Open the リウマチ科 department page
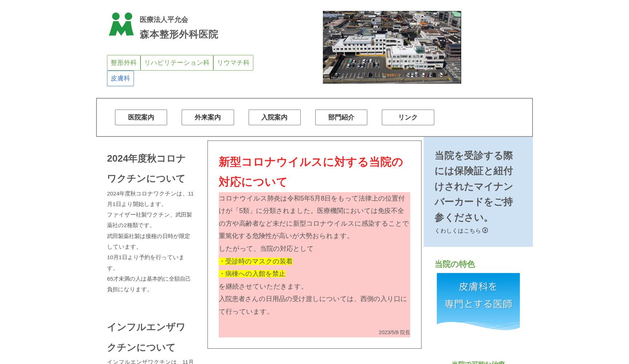 click(233, 63)
